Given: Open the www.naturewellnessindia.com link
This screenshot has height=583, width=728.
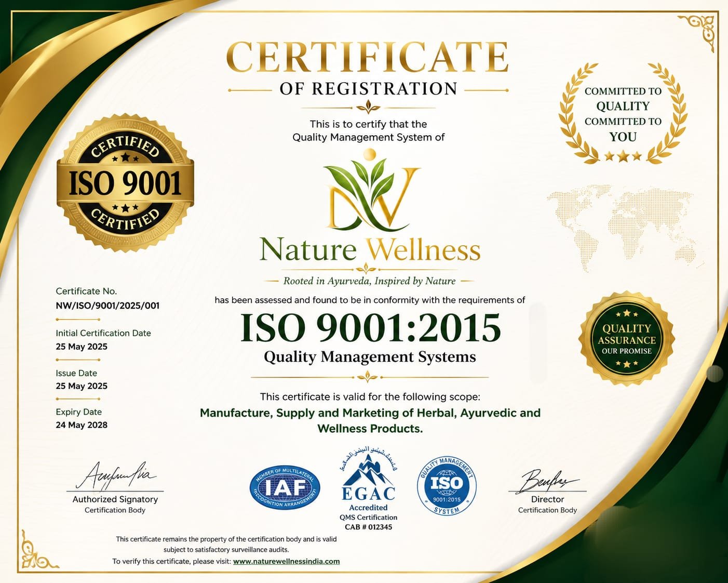Looking at the screenshot, I should pyautogui.click(x=287, y=561).
